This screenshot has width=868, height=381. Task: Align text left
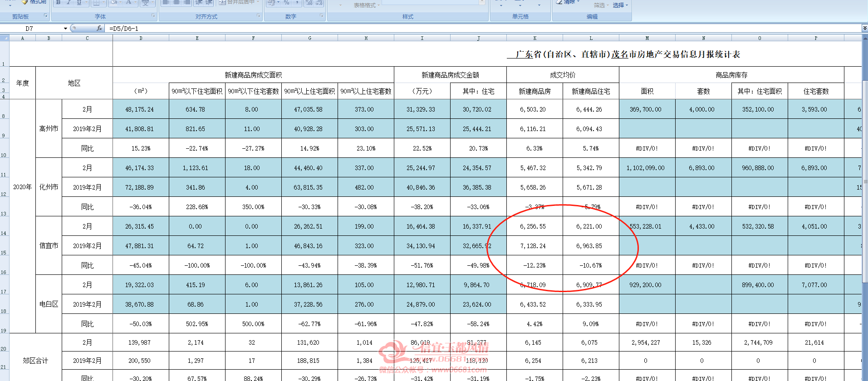pos(166,2)
